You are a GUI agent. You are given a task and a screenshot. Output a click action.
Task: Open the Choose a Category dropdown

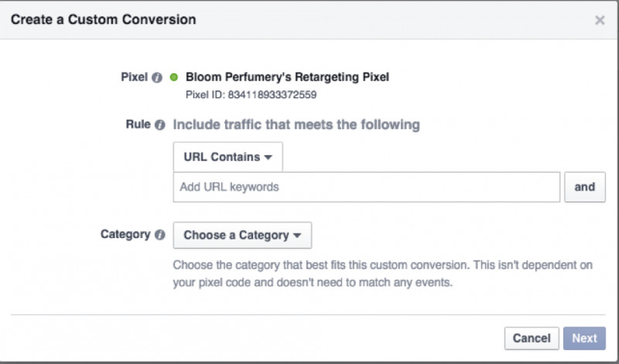click(x=242, y=235)
